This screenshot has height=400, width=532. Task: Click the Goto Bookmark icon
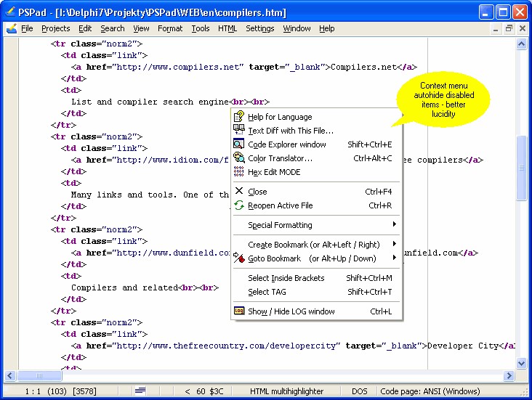(239, 258)
